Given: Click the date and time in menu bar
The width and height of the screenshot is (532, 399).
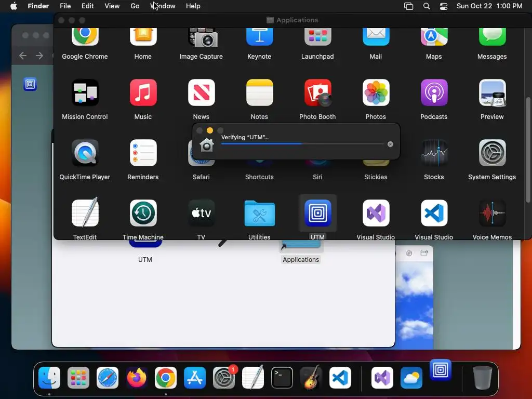Looking at the screenshot, I should click(489, 6).
